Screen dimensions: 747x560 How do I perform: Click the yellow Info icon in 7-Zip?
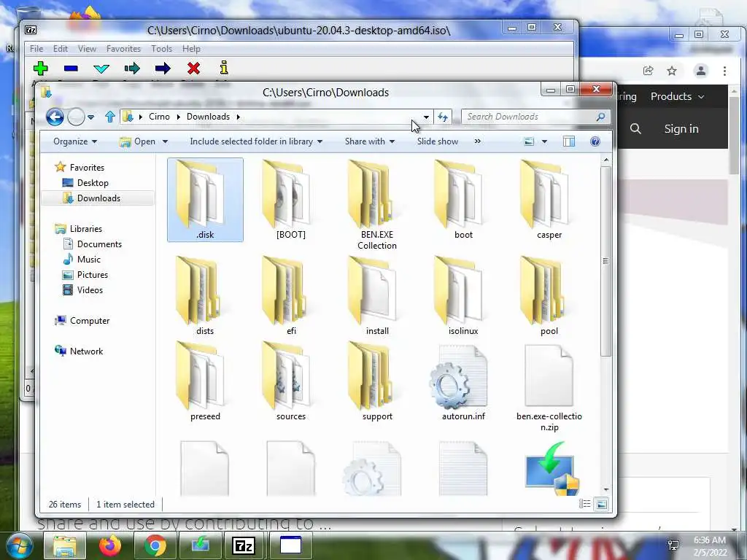click(224, 68)
